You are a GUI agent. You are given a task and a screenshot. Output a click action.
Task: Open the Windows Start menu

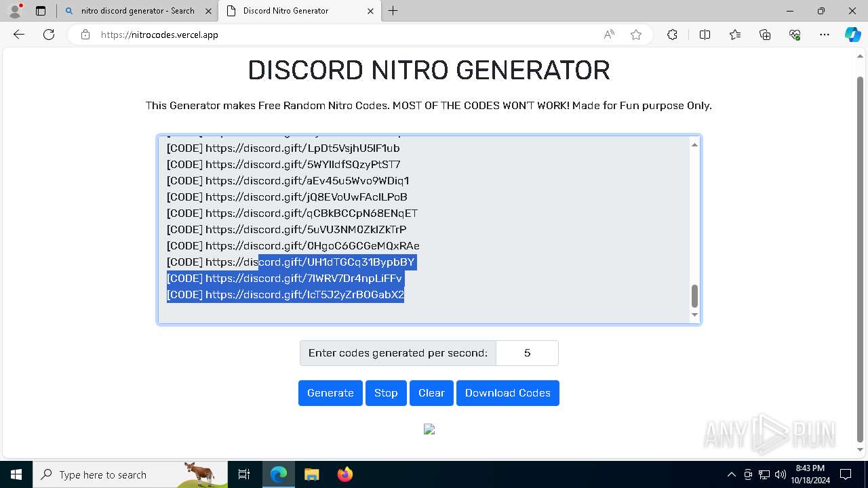16,474
